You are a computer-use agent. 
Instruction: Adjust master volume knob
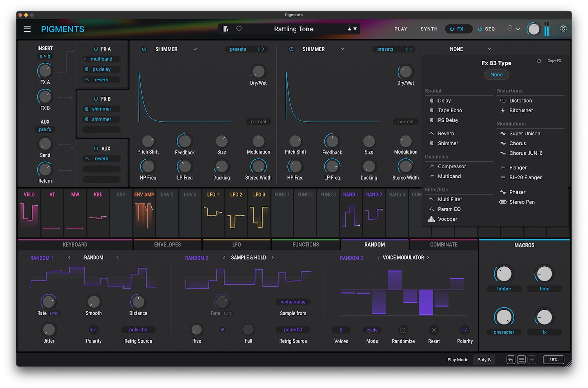click(534, 29)
